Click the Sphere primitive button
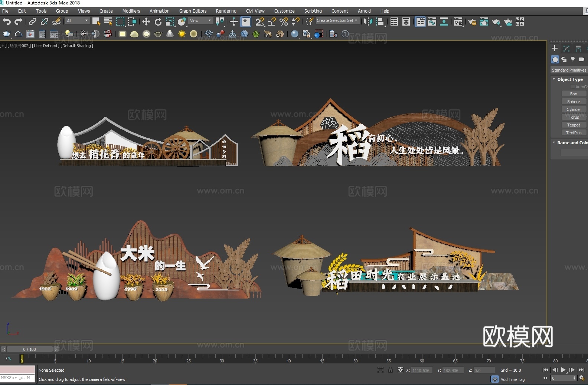588x385 pixels. click(574, 102)
